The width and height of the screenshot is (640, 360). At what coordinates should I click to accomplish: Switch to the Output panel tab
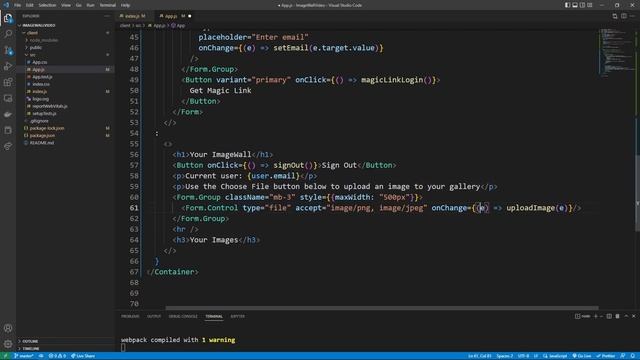tap(154, 316)
